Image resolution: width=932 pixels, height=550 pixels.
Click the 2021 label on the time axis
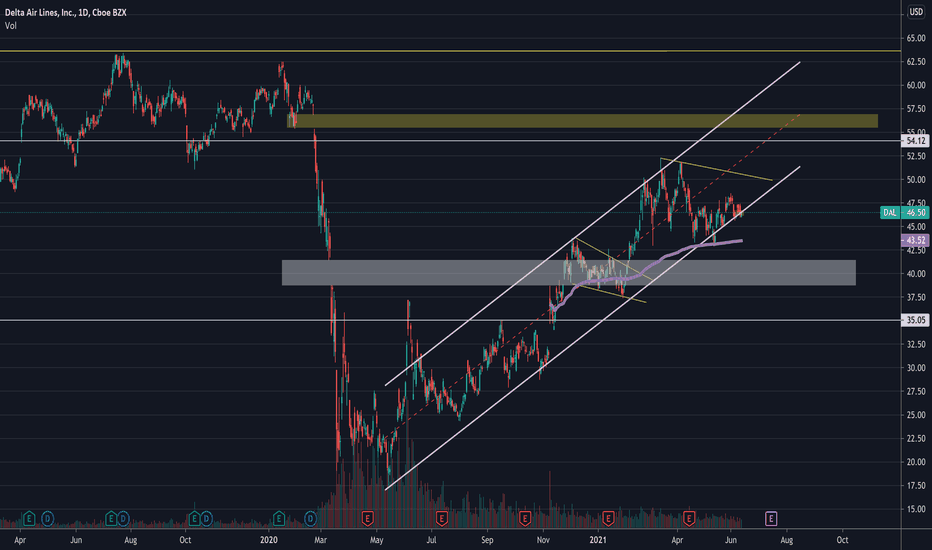point(598,540)
